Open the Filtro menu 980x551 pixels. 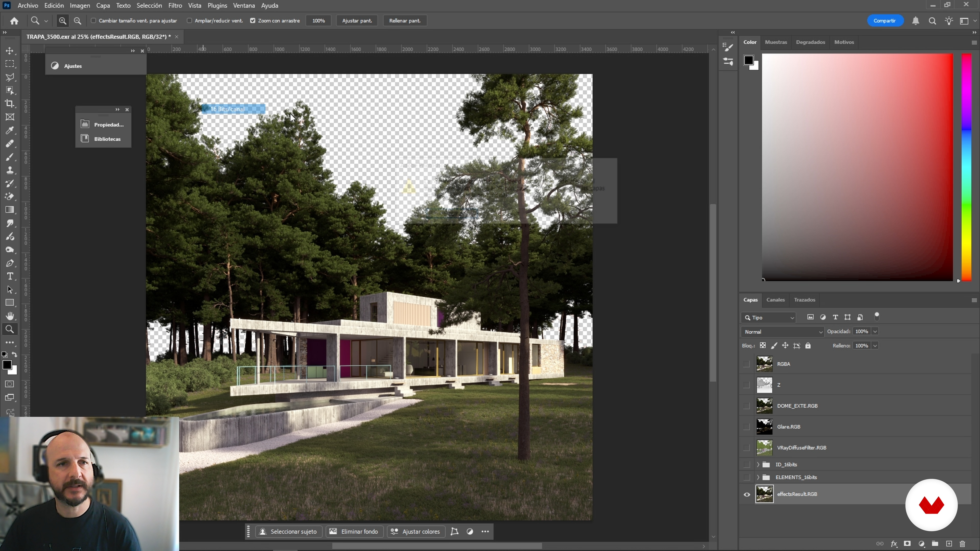click(175, 6)
